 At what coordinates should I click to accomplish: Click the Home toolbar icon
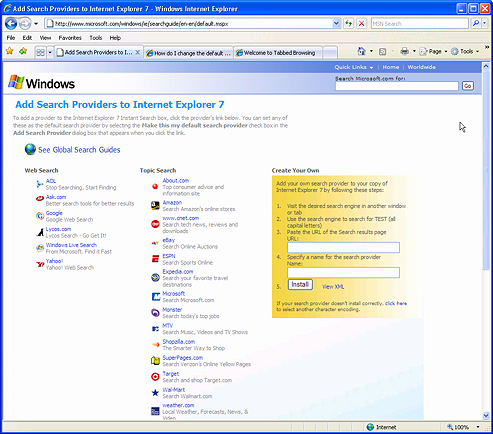[361, 51]
